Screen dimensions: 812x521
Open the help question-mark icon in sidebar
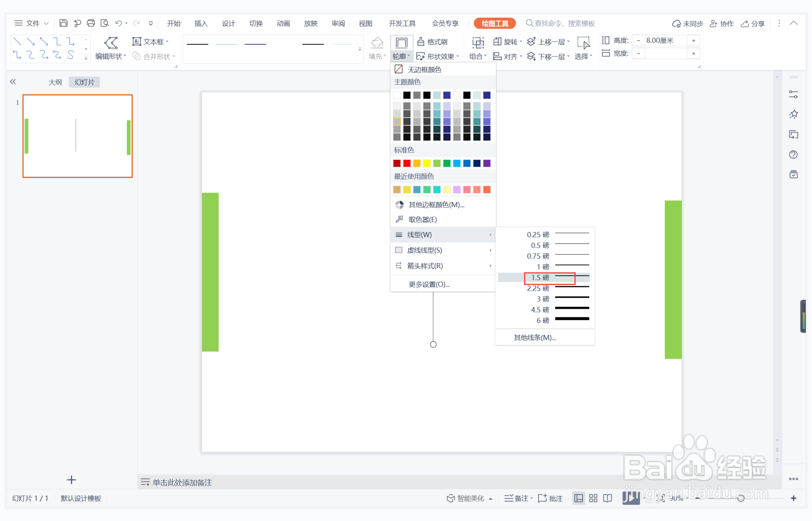point(793,155)
